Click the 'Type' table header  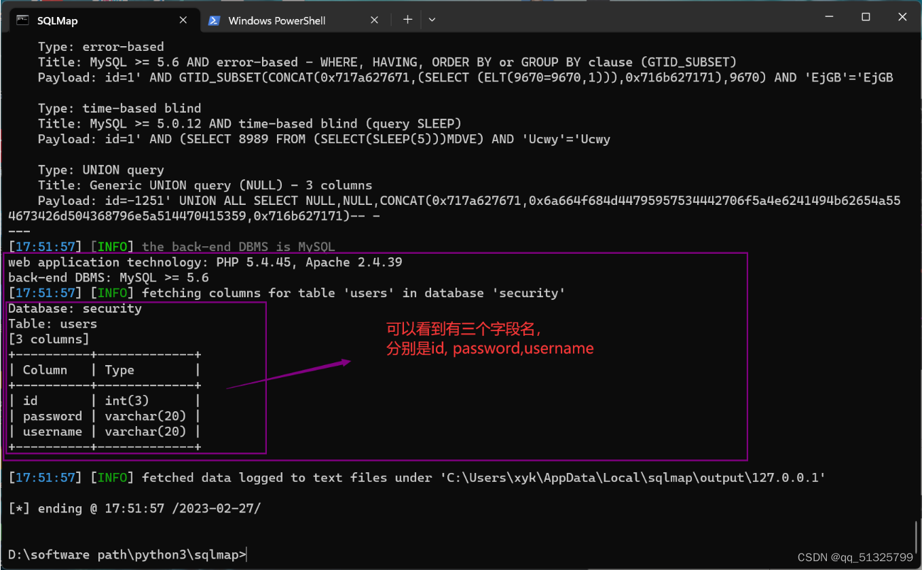tap(119, 370)
